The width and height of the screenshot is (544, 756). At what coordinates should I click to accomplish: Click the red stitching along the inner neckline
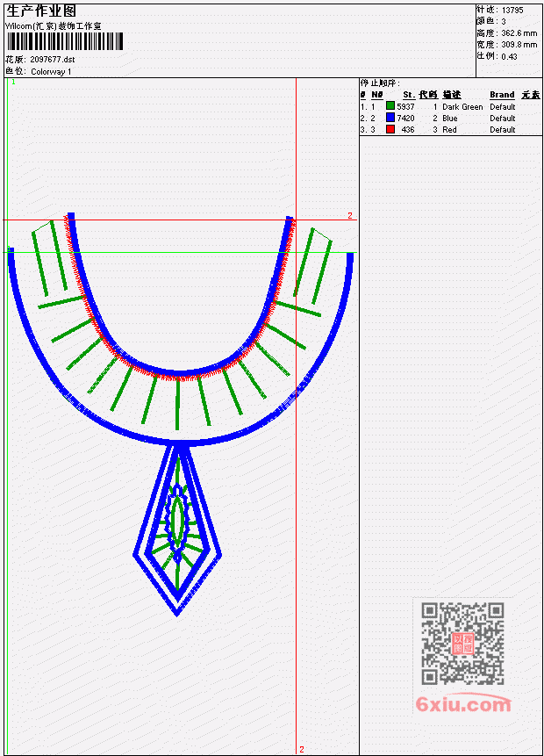pos(179,378)
